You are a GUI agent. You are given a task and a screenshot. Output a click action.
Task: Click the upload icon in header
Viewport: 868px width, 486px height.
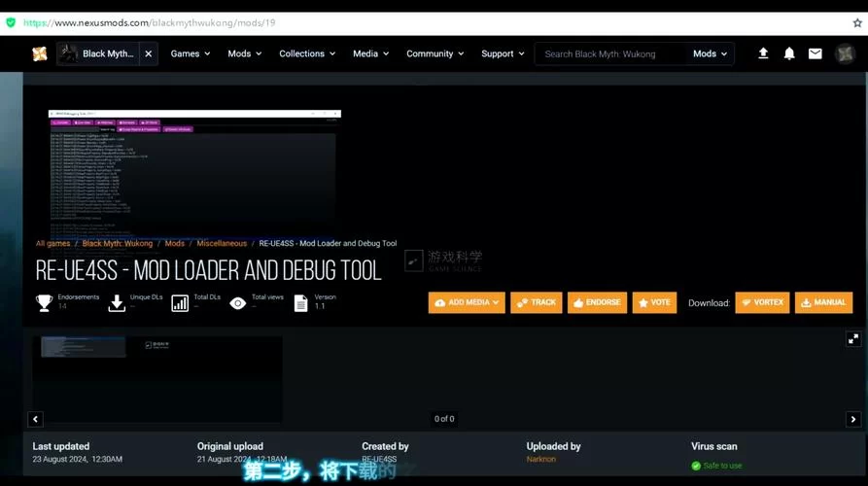point(763,53)
